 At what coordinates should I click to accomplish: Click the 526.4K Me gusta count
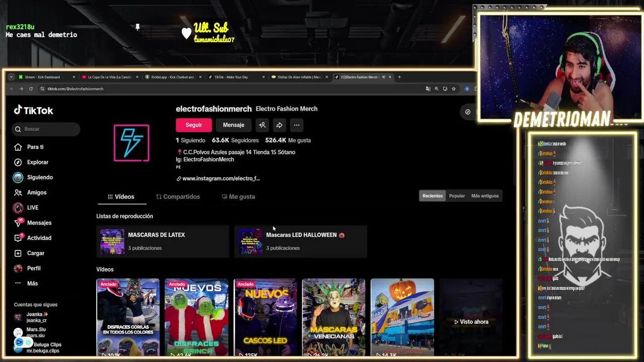tap(288, 140)
